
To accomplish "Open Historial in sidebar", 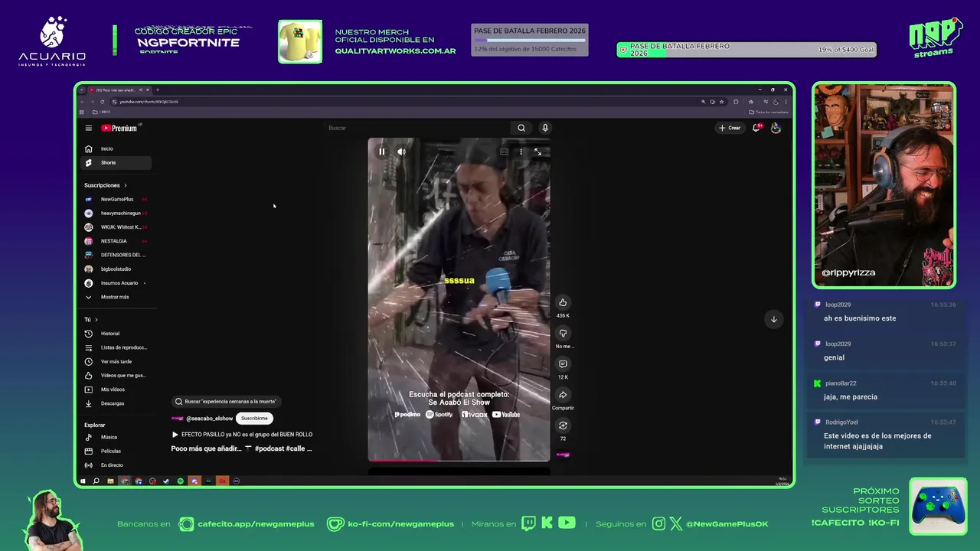I will (x=116, y=334).
